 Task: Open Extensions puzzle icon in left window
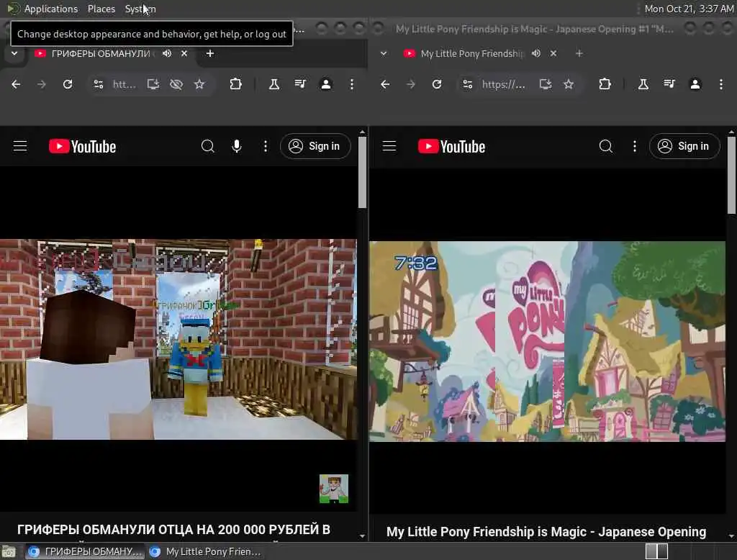pos(235,84)
